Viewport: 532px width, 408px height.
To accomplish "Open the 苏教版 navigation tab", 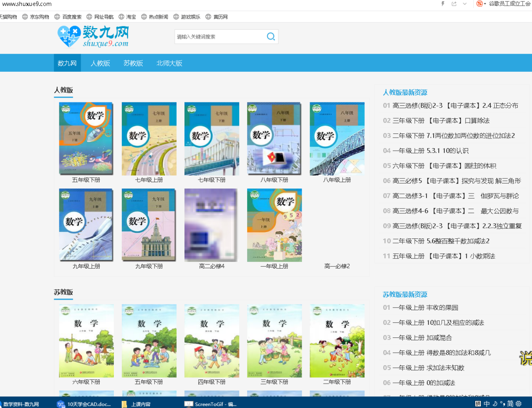I will (133, 63).
